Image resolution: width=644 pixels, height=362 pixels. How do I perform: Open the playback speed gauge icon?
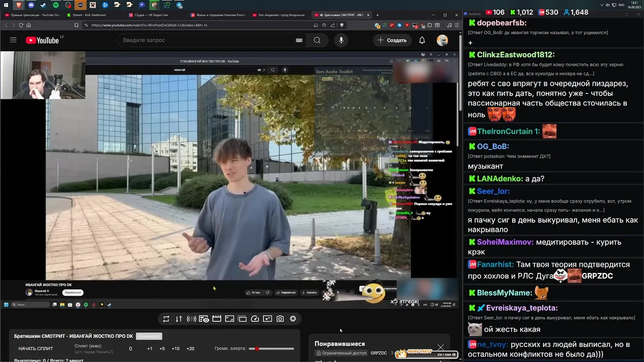[255, 319]
